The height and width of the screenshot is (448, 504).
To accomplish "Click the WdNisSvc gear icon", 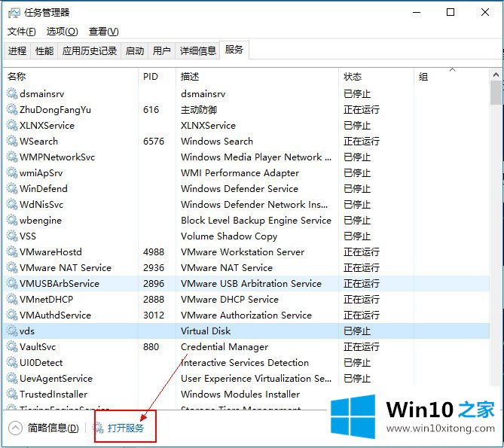I will (12, 204).
